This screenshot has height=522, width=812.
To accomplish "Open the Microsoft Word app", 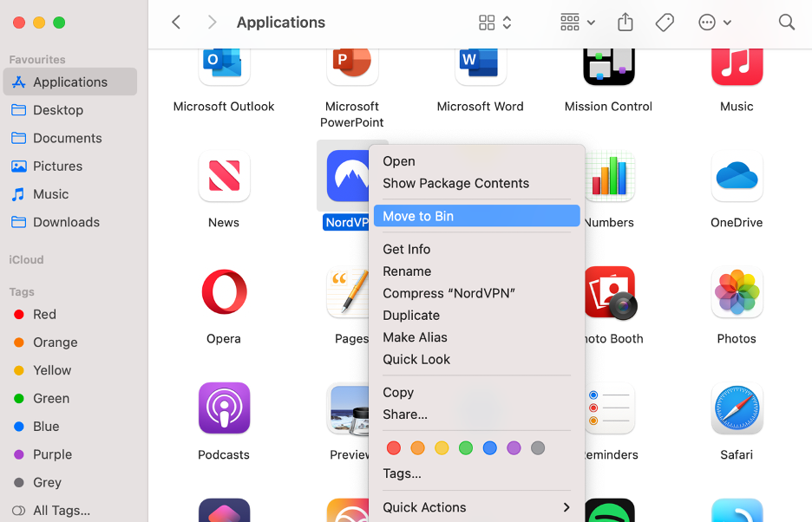I will (480, 64).
